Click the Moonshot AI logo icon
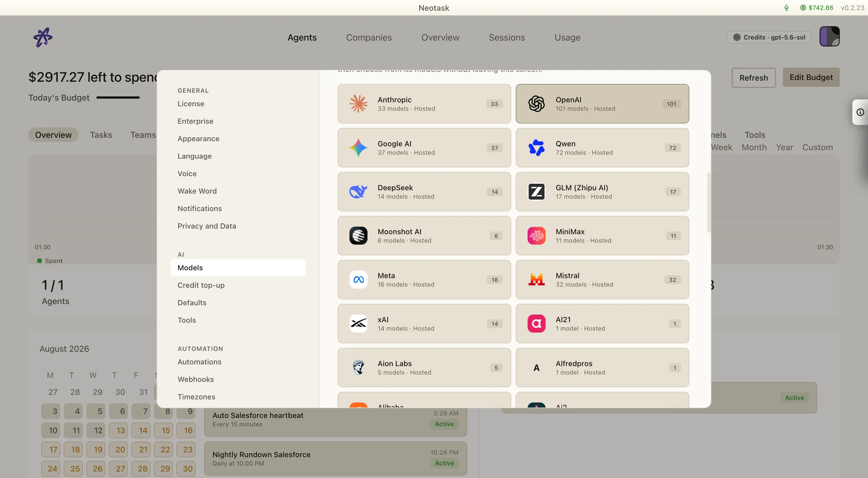The image size is (868, 478). [x=358, y=236]
